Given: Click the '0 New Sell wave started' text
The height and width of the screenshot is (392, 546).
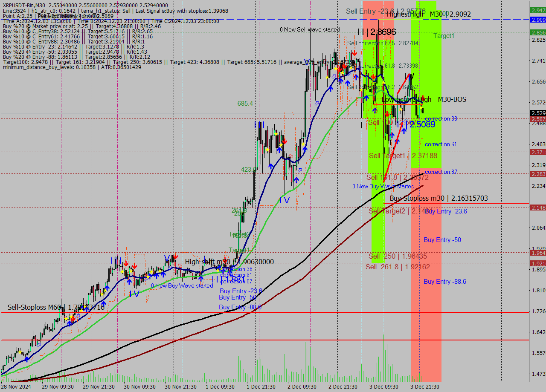Looking at the screenshot, I should (310, 30).
